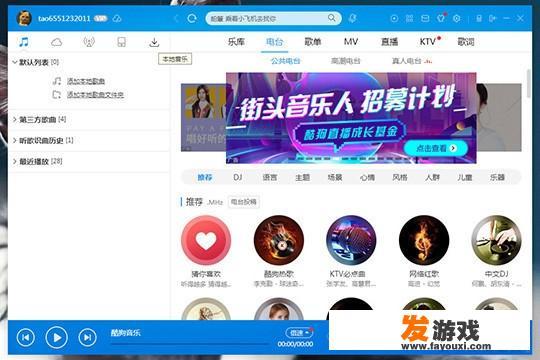Click the 电台投稿 button
The image size is (540, 360).
click(243, 202)
